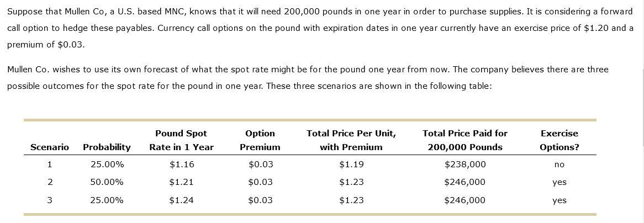Select Total Price Paid header
The width and height of the screenshot is (644, 223).
point(465,140)
